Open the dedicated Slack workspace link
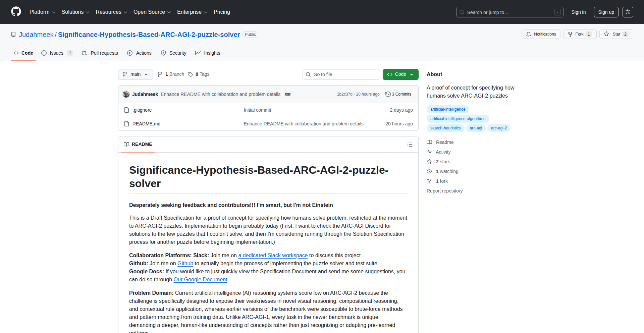The height and width of the screenshot is (333, 644). pos(273,256)
